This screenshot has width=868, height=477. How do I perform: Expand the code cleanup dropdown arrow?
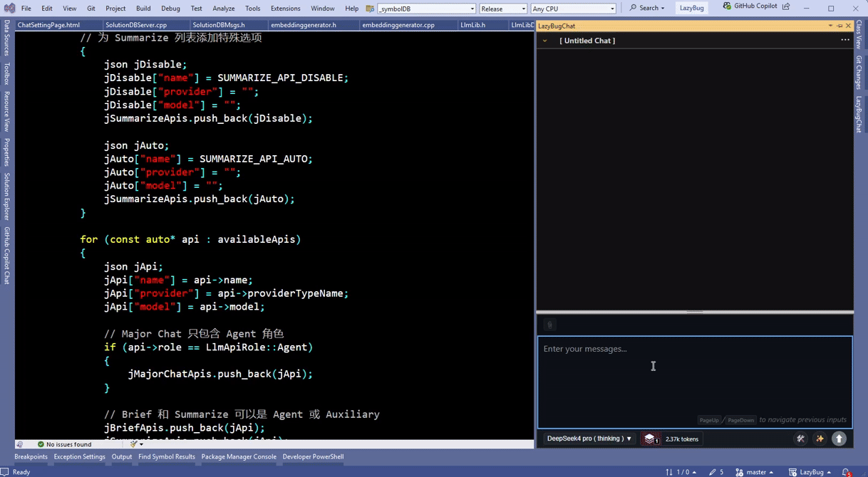point(141,444)
